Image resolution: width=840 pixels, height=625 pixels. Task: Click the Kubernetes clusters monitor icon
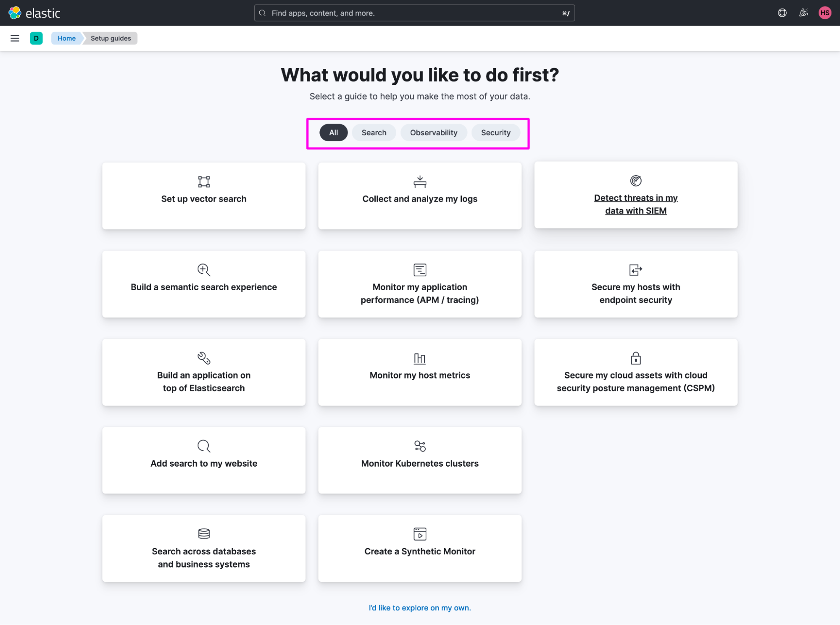(x=420, y=445)
